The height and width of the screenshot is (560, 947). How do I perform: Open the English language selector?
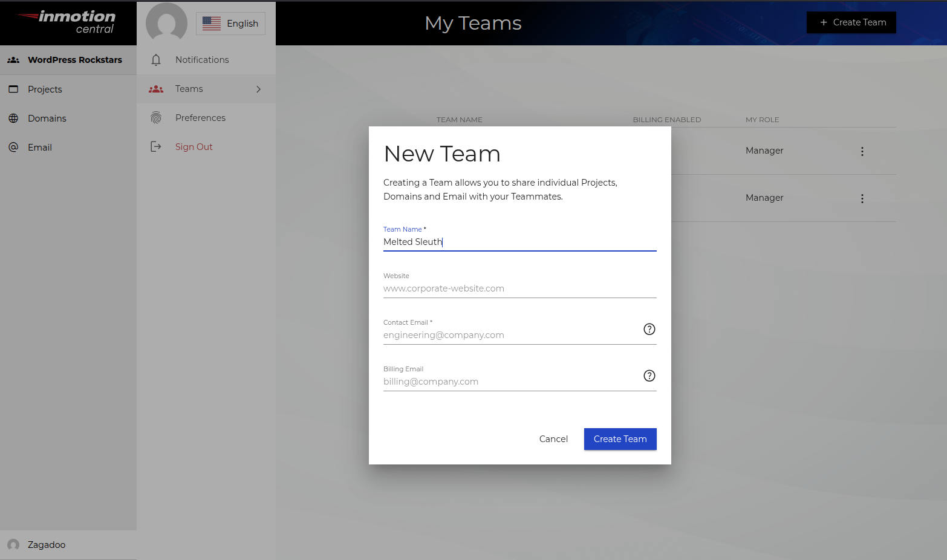pos(230,23)
